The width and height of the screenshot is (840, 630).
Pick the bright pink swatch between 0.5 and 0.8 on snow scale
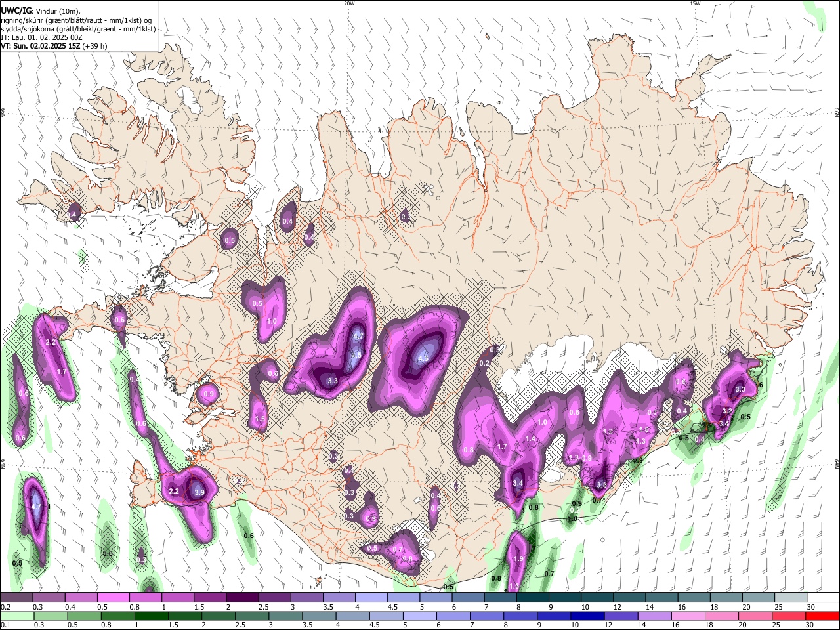(x=113, y=598)
